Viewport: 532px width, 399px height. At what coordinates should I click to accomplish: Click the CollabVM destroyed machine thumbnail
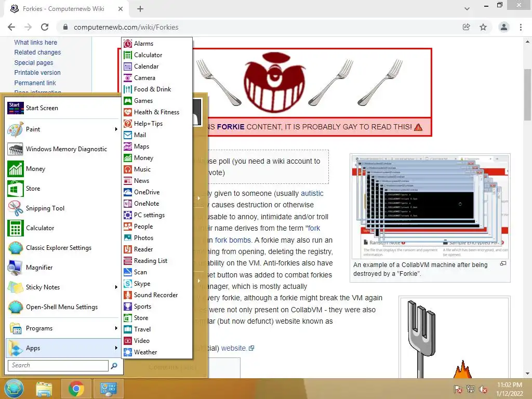tap(430, 207)
